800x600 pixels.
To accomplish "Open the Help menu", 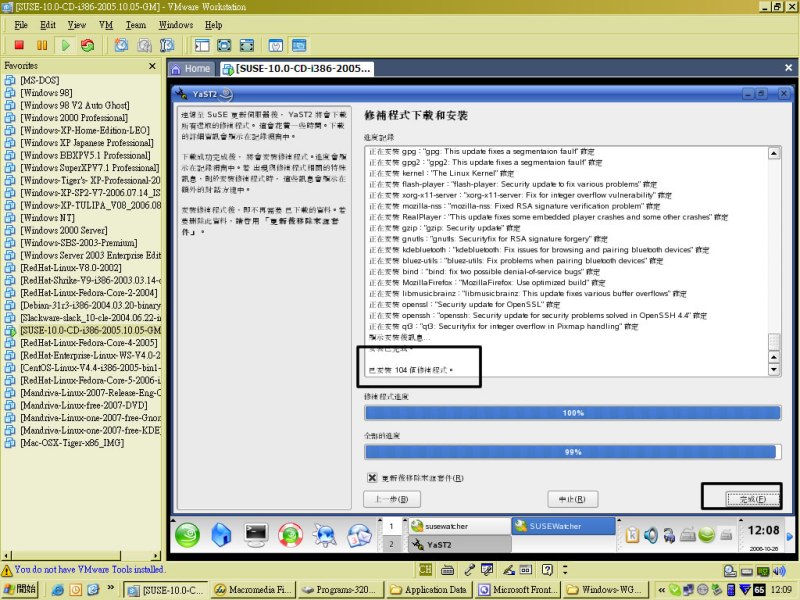I will coord(213,25).
